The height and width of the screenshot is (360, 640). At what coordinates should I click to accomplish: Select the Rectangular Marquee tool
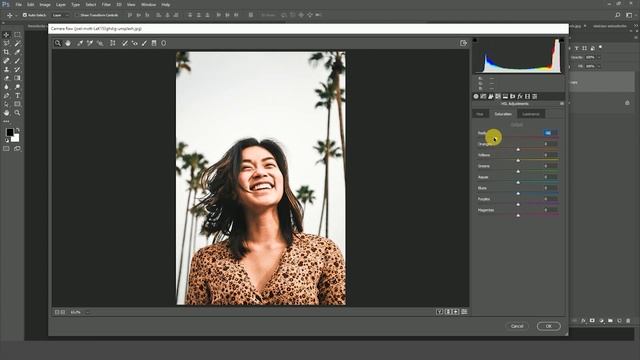point(18,35)
